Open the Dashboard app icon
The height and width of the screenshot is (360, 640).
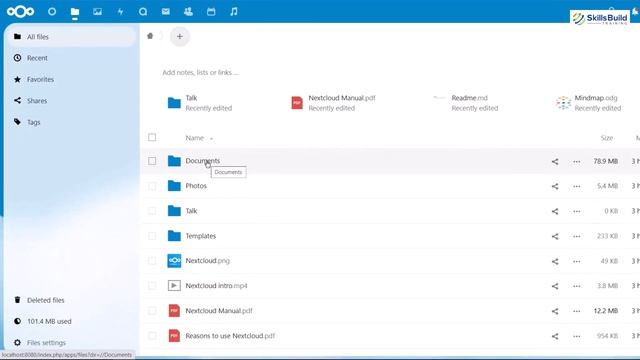(x=52, y=11)
